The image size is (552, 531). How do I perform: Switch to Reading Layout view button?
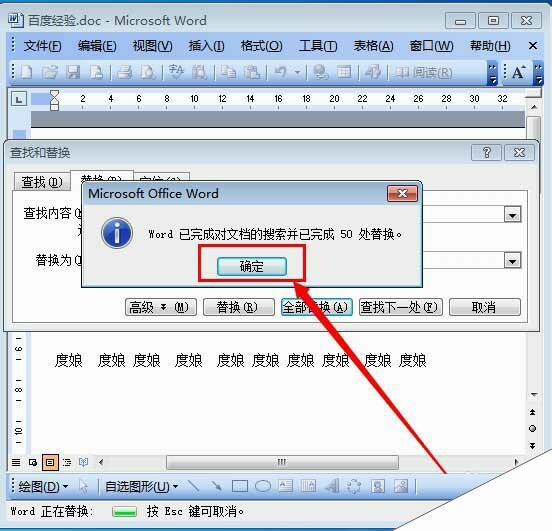pos(83,462)
